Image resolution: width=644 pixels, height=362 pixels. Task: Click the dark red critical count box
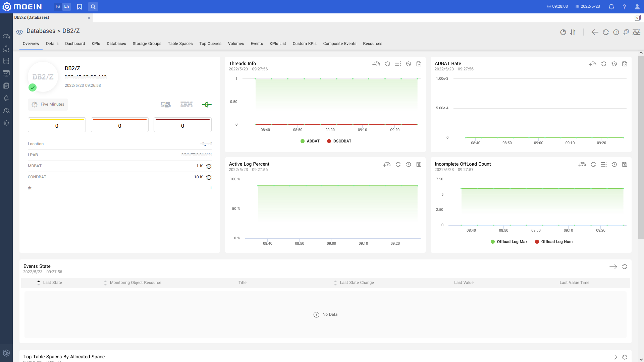[182, 125]
